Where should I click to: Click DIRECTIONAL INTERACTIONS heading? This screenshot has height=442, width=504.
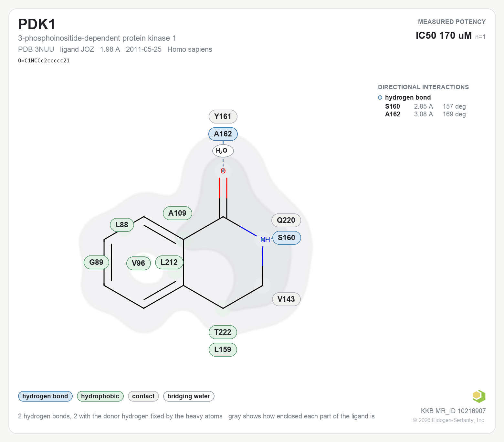coord(423,87)
